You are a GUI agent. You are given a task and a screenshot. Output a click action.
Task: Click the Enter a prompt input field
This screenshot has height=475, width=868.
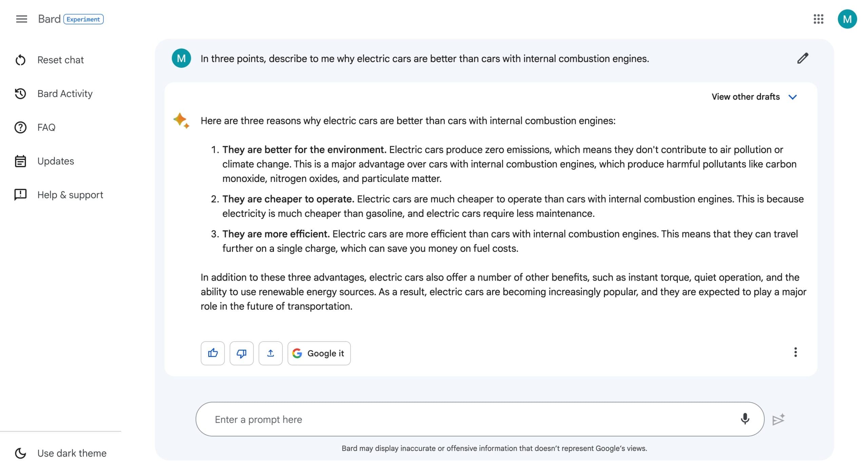coord(480,419)
